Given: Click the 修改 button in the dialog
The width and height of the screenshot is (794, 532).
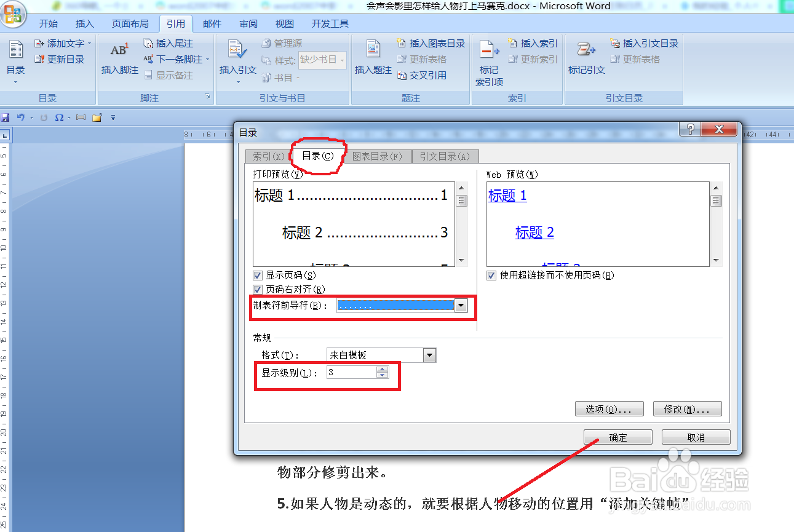Looking at the screenshot, I should pos(687,409).
